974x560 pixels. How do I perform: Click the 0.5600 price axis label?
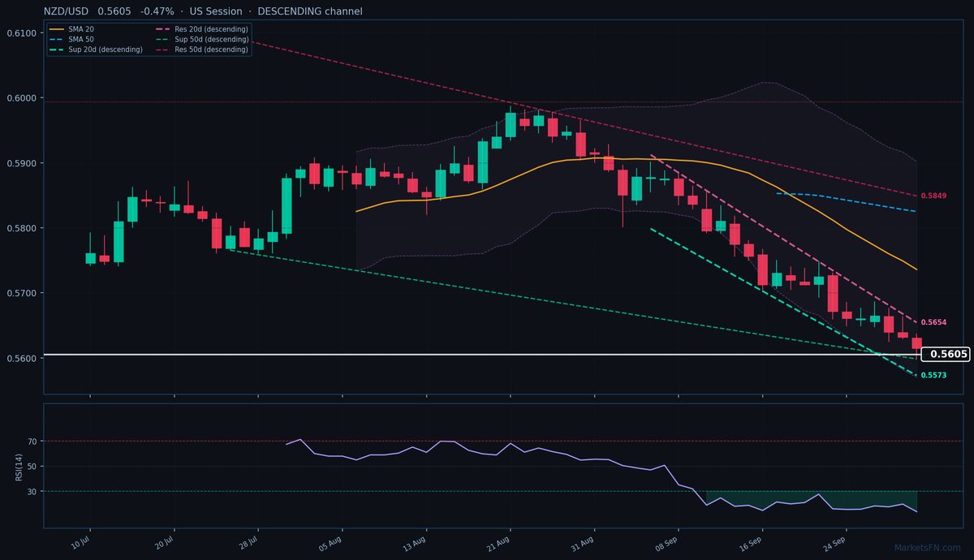pos(21,358)
